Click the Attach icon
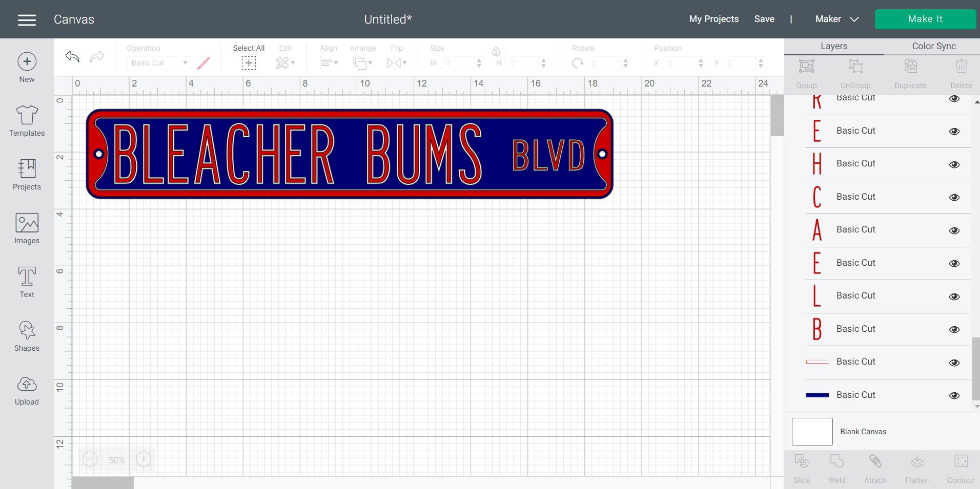980x489 pixels. 876,466
